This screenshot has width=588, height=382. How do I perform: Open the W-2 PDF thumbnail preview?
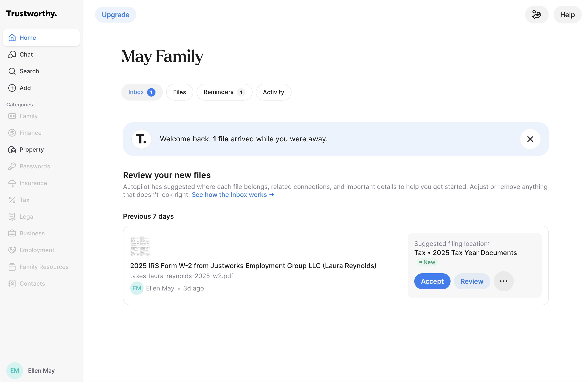coord(140,246)
